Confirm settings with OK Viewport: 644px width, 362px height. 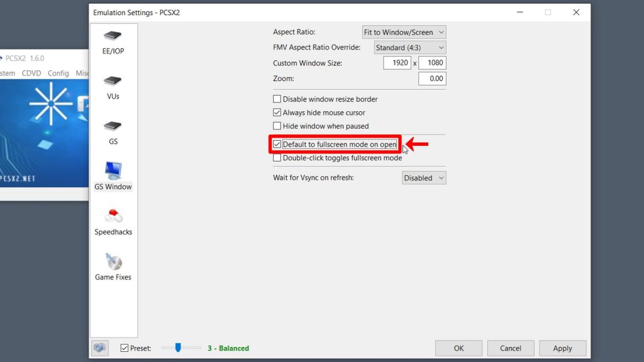point(458,348)
